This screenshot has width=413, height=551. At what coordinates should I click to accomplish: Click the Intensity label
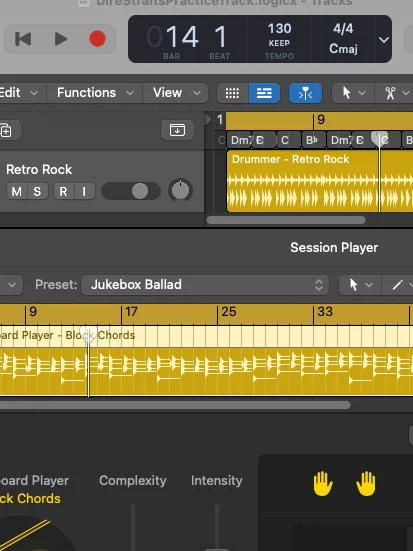(x=217, y=481)
